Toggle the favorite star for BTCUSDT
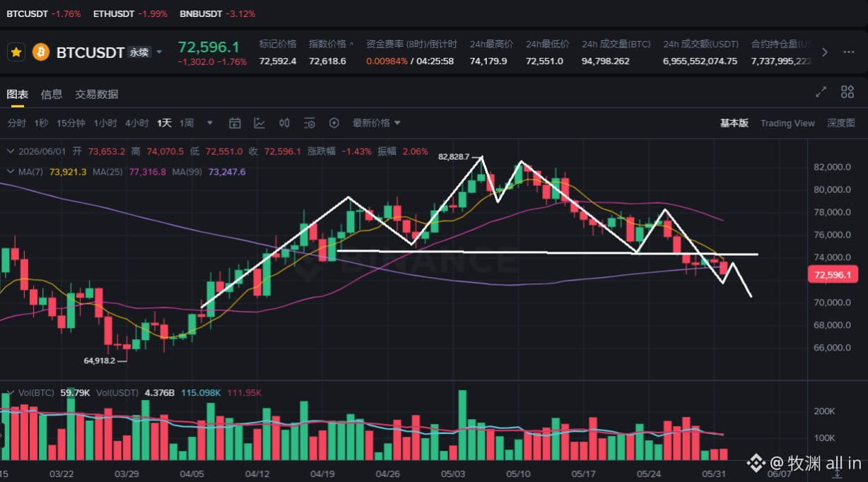Viewport: 868px width, 482px height. click(16, 52)
